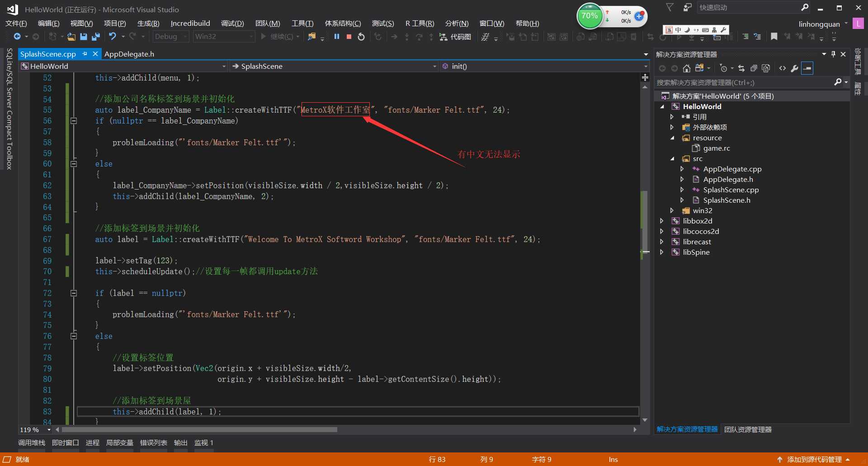
Task: Click the Save All icon
Action: [95, 37]
